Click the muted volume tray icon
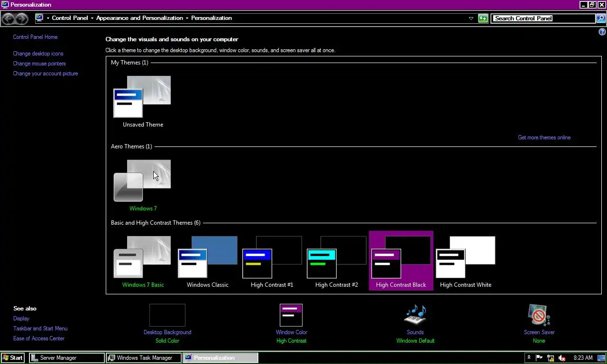 tap(562, 358)
